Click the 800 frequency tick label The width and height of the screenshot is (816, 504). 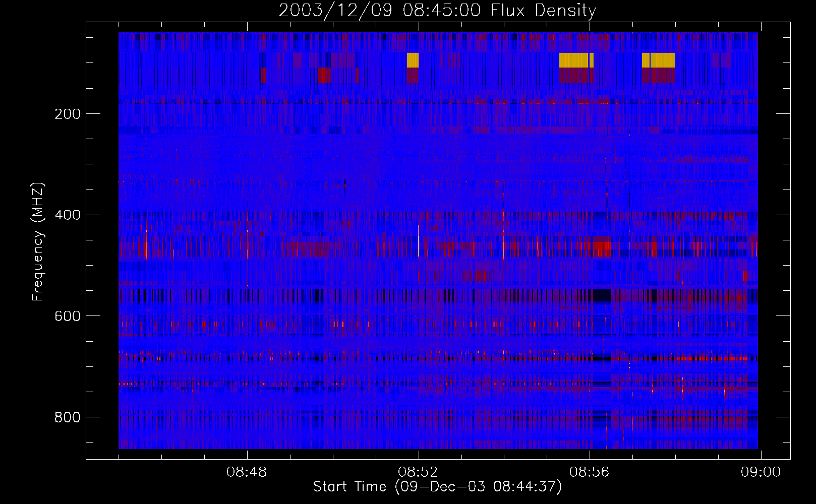(68, 417)
